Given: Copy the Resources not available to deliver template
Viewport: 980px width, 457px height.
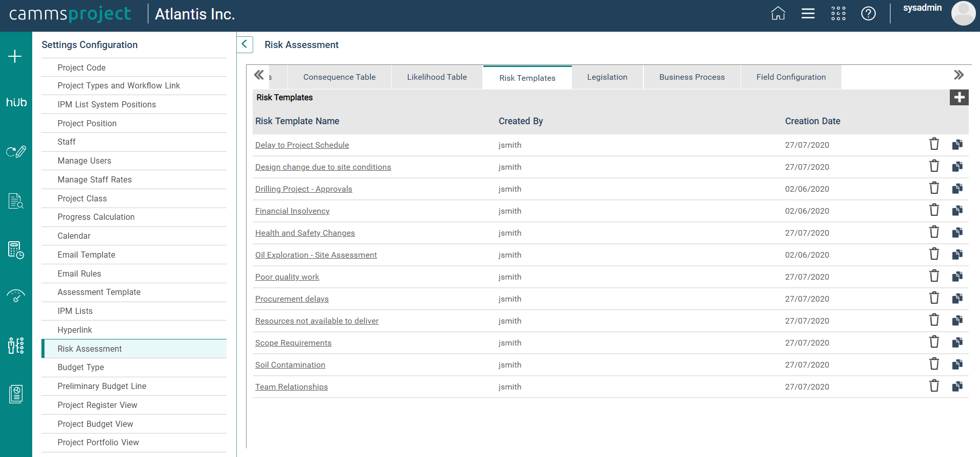Looking at the screenshot, I should [957, 321].
